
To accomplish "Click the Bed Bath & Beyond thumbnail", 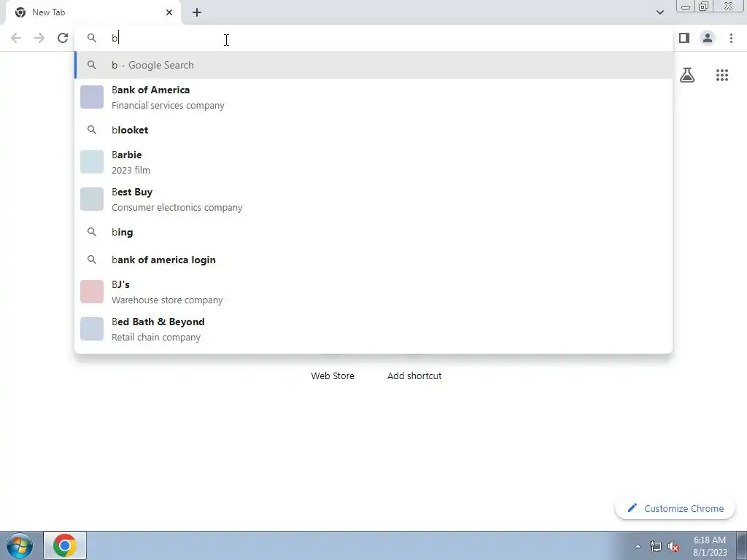I will (92, 329).
